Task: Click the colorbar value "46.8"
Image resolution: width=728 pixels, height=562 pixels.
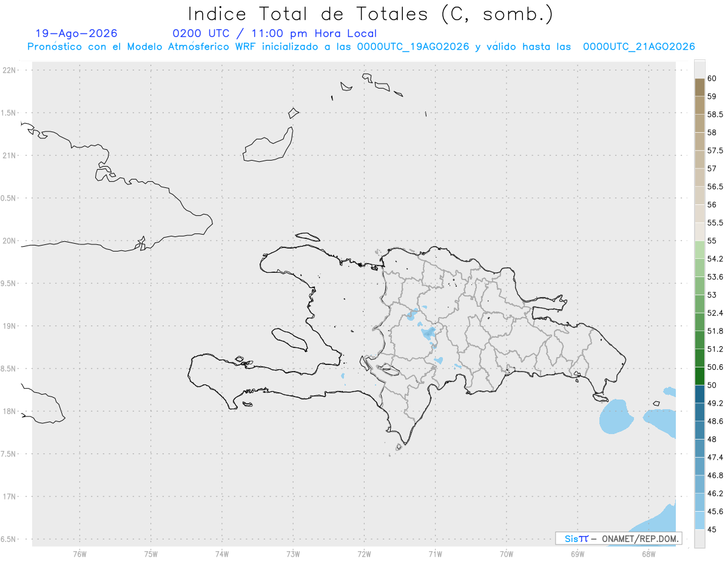Action: (x=715, y=475)
